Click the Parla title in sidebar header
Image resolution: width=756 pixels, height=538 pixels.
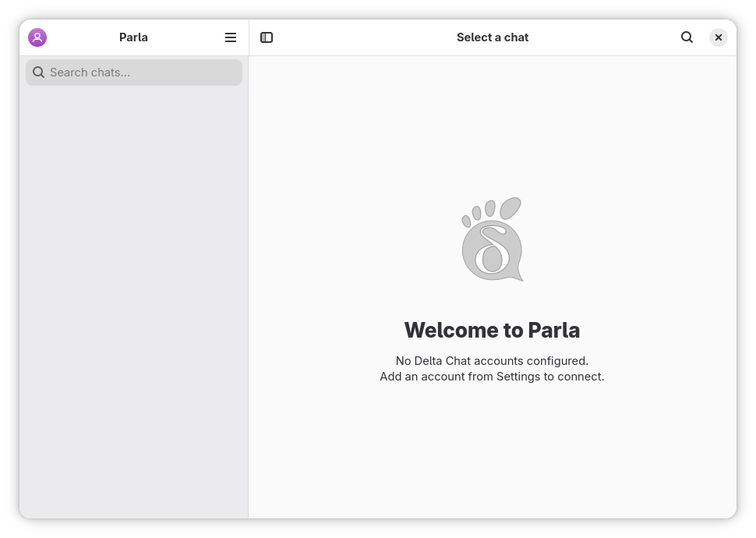(133, 37)
